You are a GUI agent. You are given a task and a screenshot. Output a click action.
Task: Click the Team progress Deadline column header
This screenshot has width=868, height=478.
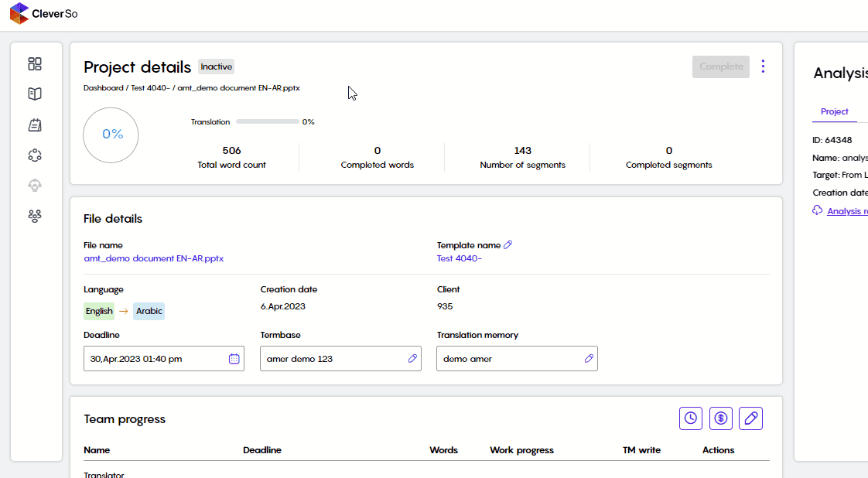click(x=261, y=450)
